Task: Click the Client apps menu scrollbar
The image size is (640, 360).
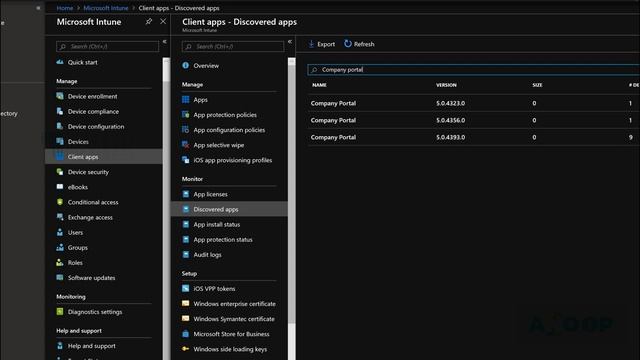Action: coord(291,208)
